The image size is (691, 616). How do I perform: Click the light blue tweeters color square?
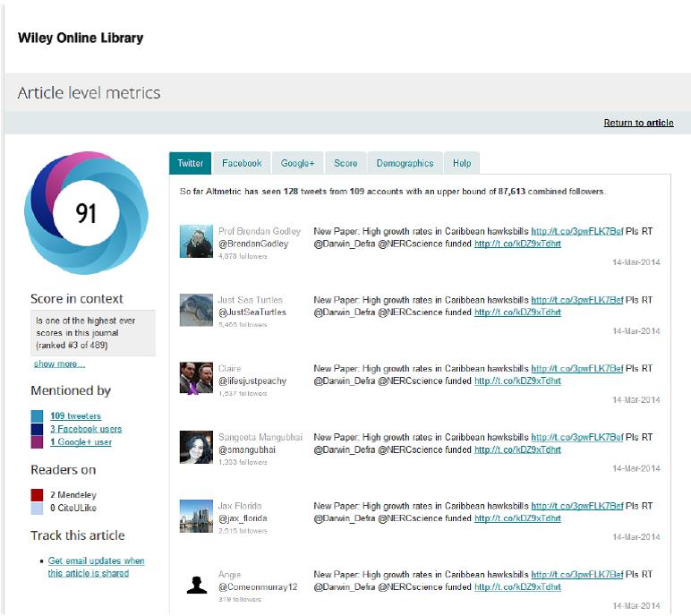[37, 416]
